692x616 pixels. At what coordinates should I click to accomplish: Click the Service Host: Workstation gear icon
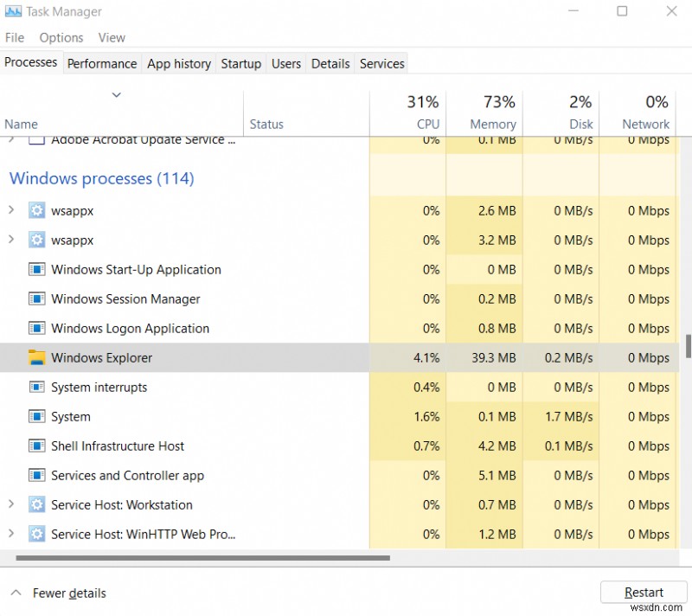(36, 504)
